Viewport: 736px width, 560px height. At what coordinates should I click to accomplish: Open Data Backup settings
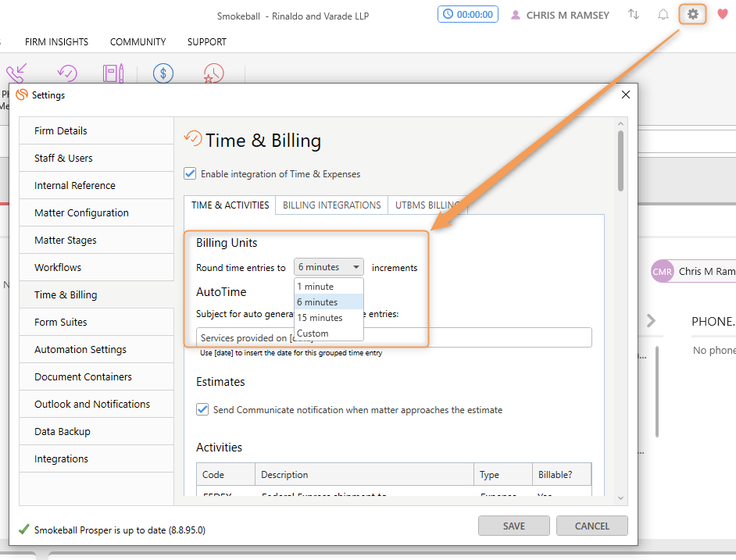point(96,431)
